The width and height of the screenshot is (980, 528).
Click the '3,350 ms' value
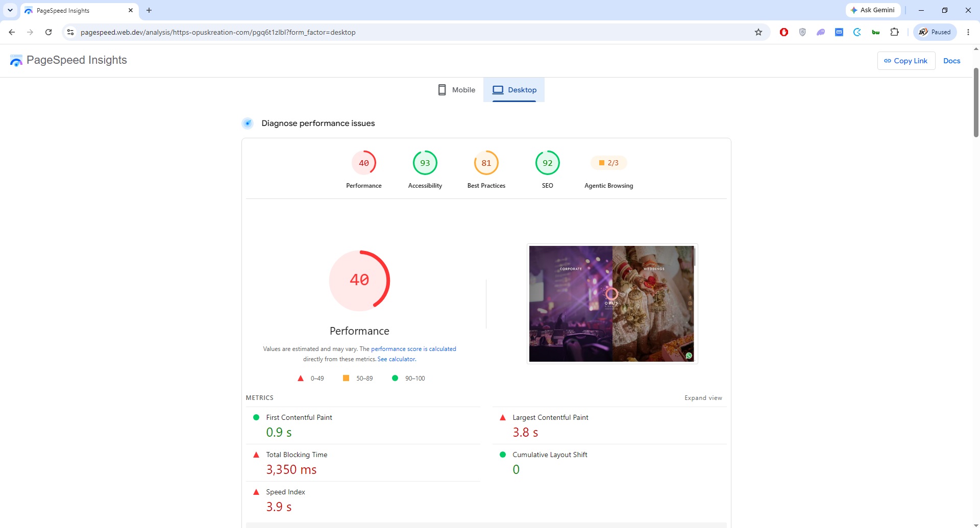[x=291, y=469]
